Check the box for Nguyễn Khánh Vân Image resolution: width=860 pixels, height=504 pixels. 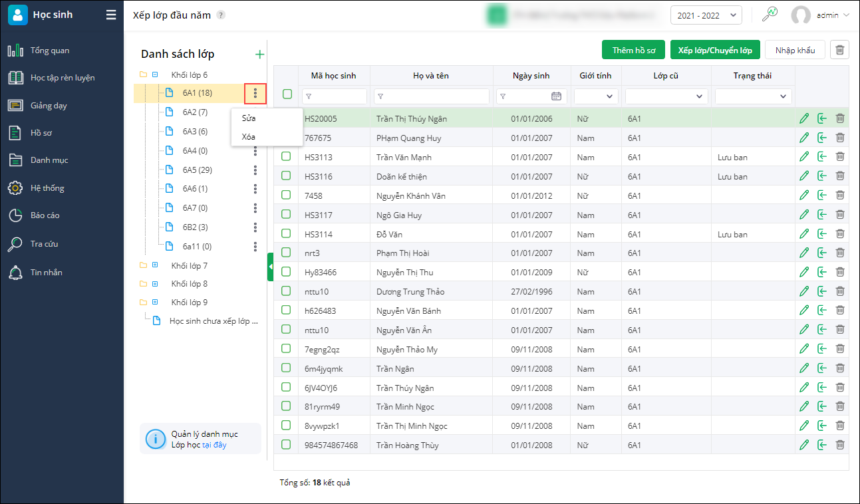[x=287, y=195]
